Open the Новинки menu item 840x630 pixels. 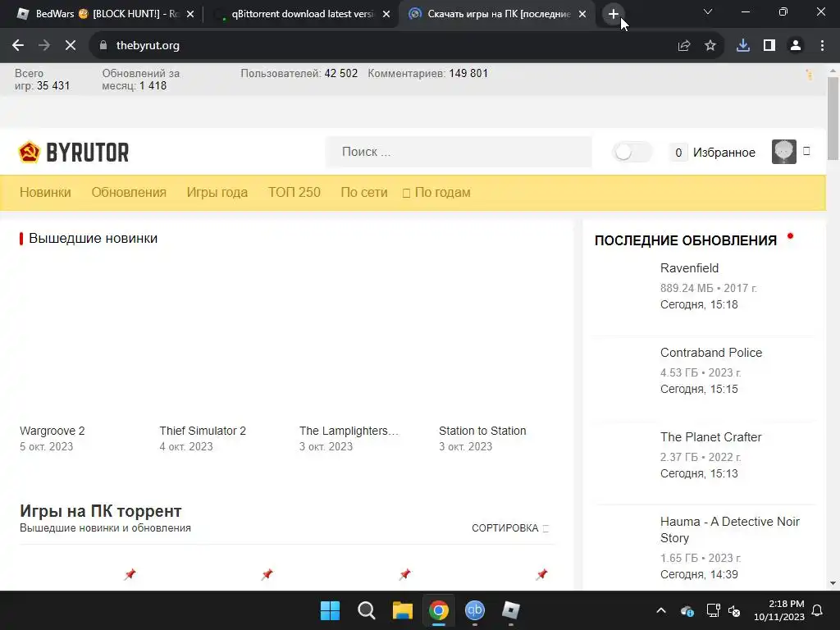tap(46, 192)
